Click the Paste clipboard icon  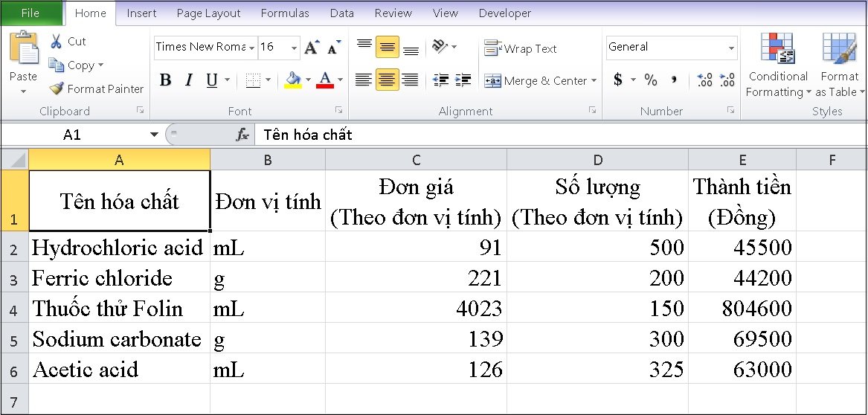pos(24,48)
